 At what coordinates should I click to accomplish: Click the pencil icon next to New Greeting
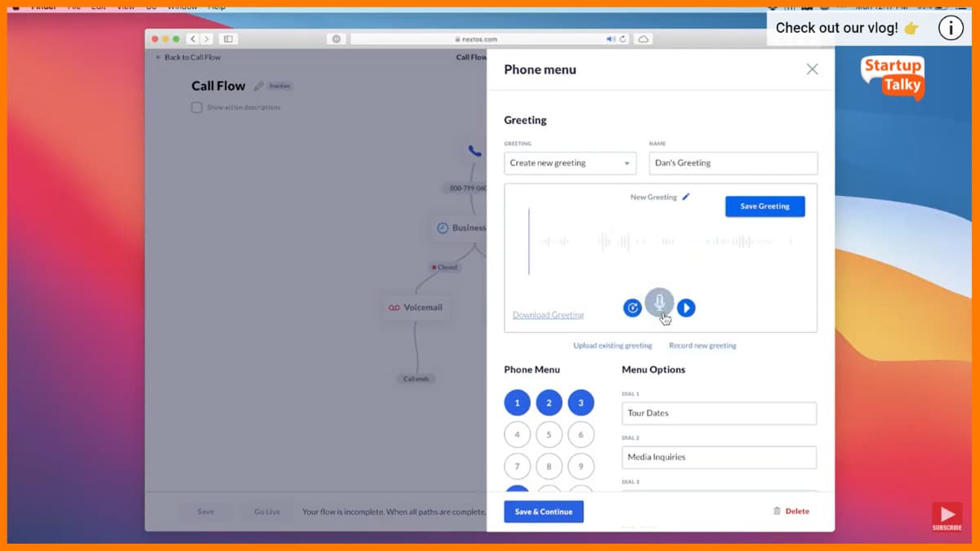click(686, 196)
